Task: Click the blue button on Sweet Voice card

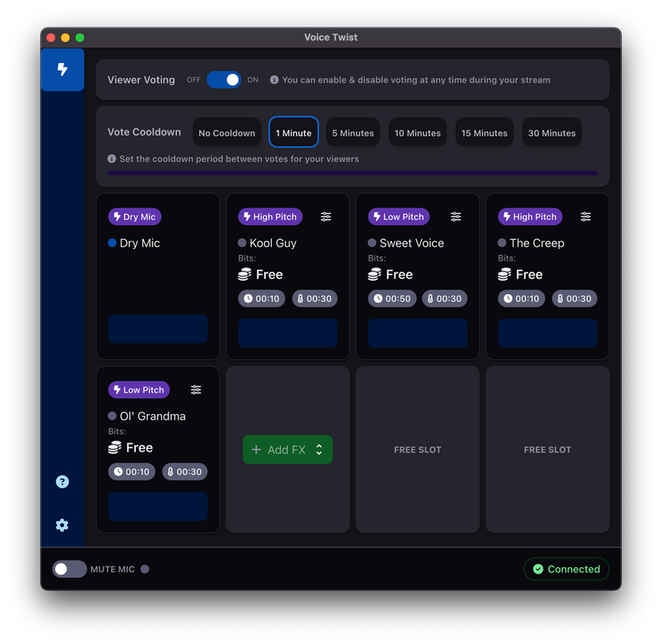Action: pyautogui.click(x=418, y=333)
